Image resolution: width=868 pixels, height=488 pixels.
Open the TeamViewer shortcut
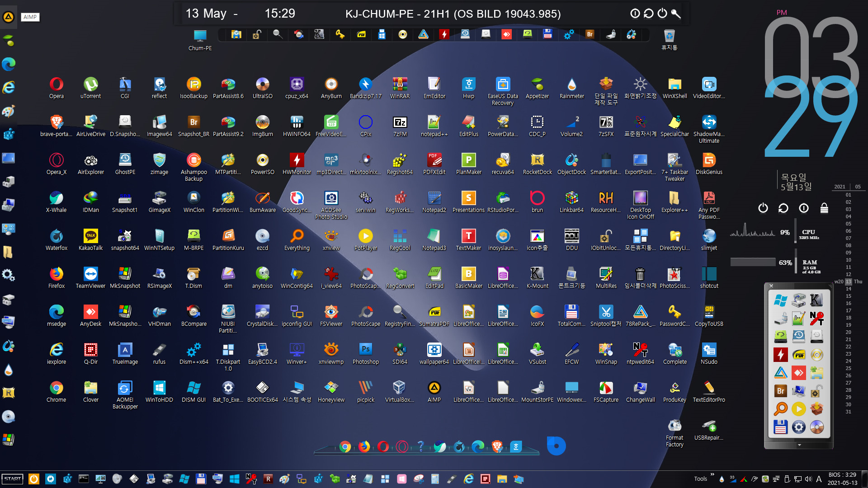pos(91,277)
